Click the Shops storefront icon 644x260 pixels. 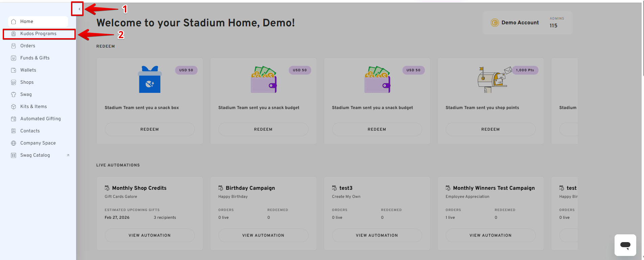tap(14, 82)
